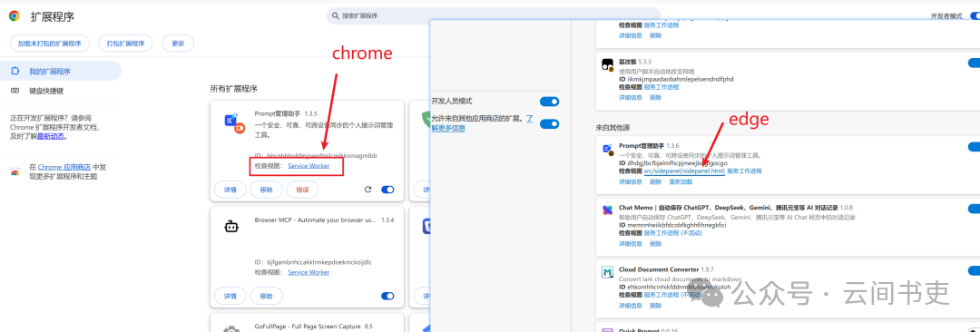
Task: Open 详情 for Prompt管理助手 1.3.5
Action: [230, 190]
